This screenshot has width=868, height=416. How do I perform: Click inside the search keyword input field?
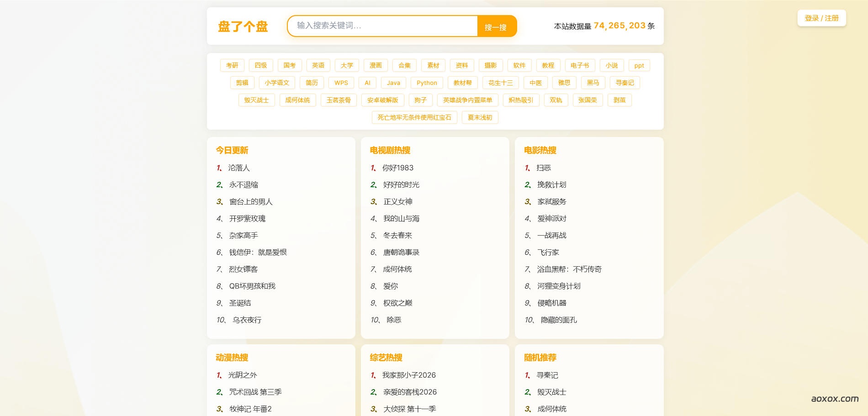click(x=384, y=26)
